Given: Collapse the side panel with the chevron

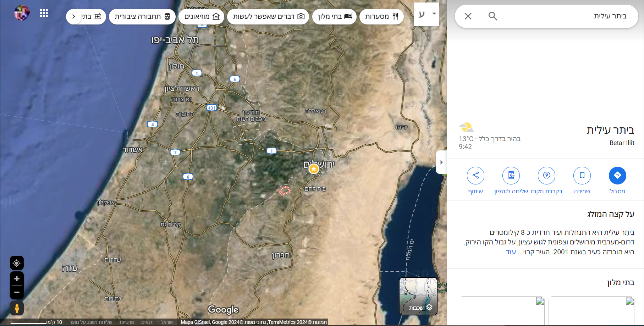Looking at the screenshot, I should (x=441, y=162).
